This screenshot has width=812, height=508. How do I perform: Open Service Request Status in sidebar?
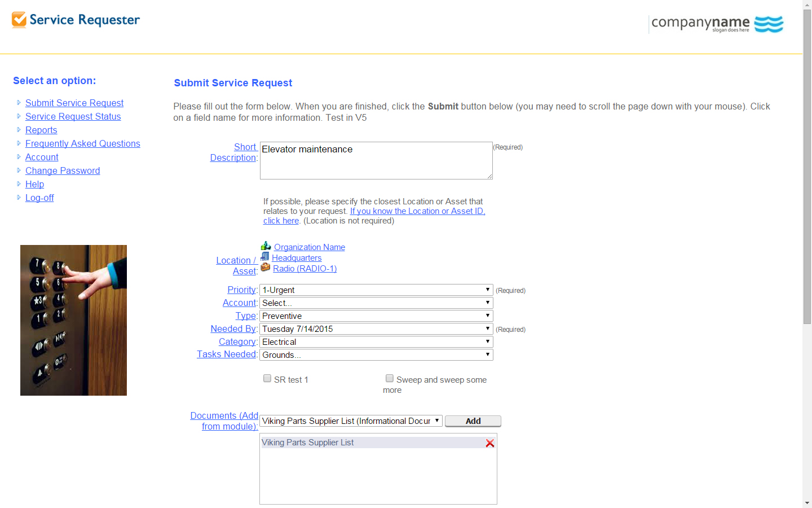click(x=73, y=116)
